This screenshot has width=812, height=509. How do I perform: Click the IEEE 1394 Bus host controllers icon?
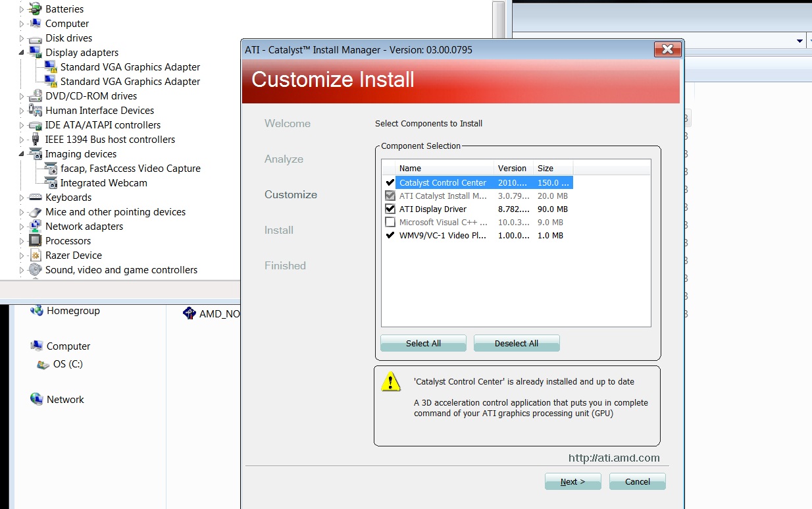coord(35,140)
